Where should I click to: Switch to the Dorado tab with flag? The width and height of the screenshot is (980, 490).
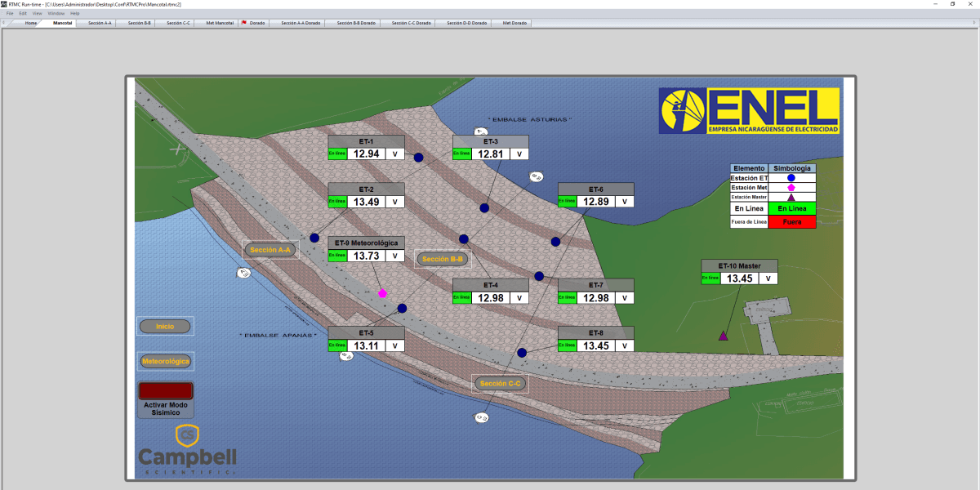254,23
